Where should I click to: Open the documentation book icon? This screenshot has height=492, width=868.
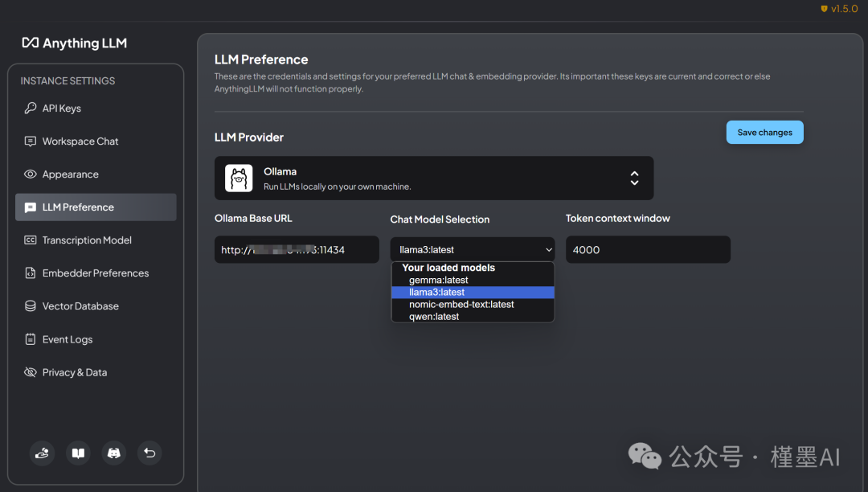(x=78, y=453)
